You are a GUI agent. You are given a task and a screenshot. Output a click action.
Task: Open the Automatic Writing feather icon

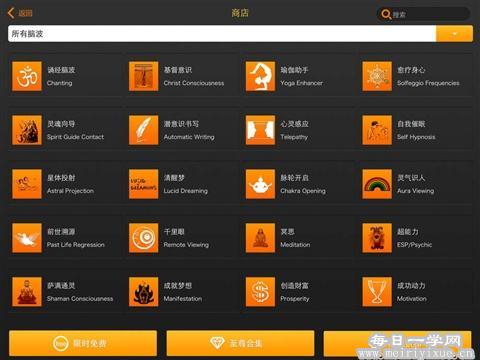click(144, 130)
